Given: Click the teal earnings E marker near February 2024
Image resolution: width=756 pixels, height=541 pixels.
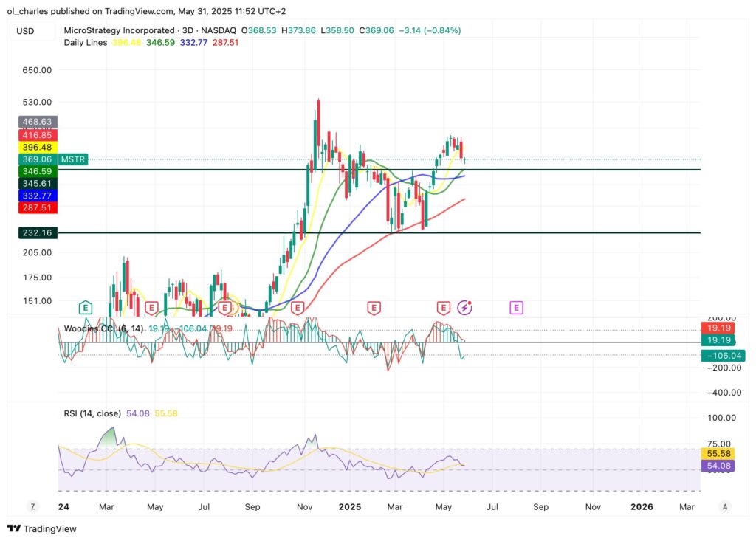Looking at the screenshot, I should click(86, 308).
